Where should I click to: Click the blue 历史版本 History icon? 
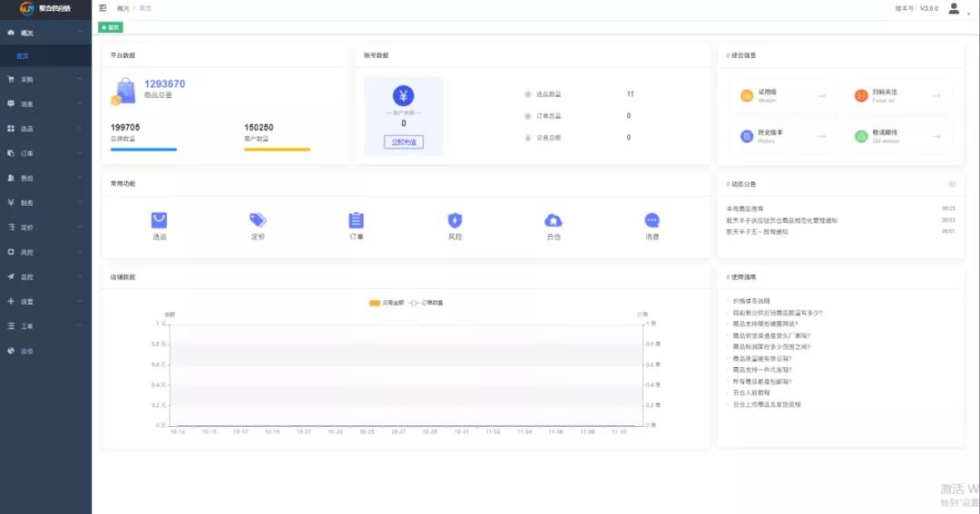pos(746,136)
